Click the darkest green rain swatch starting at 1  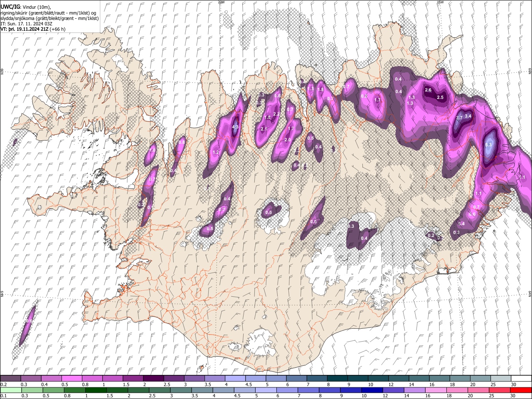[96, 390]
